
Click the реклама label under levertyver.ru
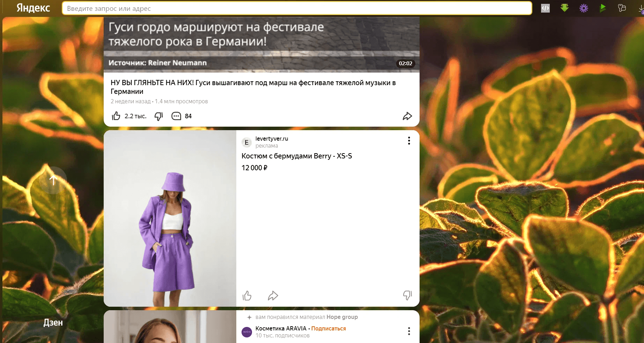pyautogui.click(x=267, y=146)
